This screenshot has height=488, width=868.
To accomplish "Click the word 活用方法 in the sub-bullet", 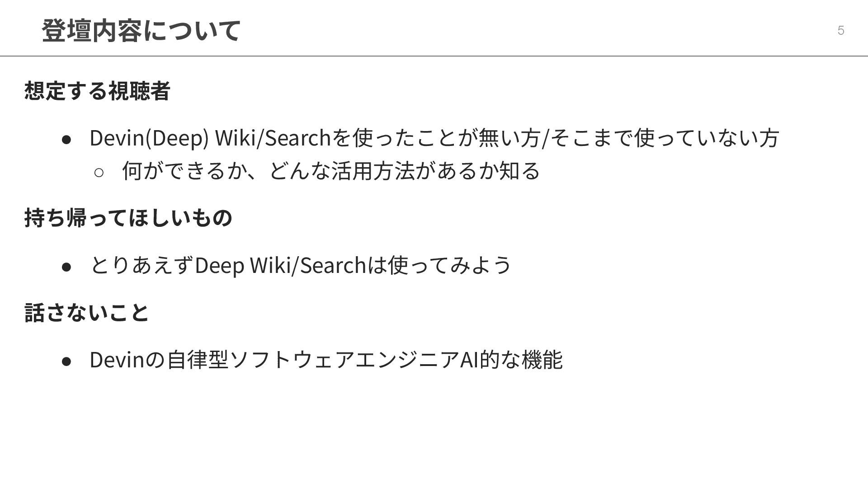I will point(373,171).
